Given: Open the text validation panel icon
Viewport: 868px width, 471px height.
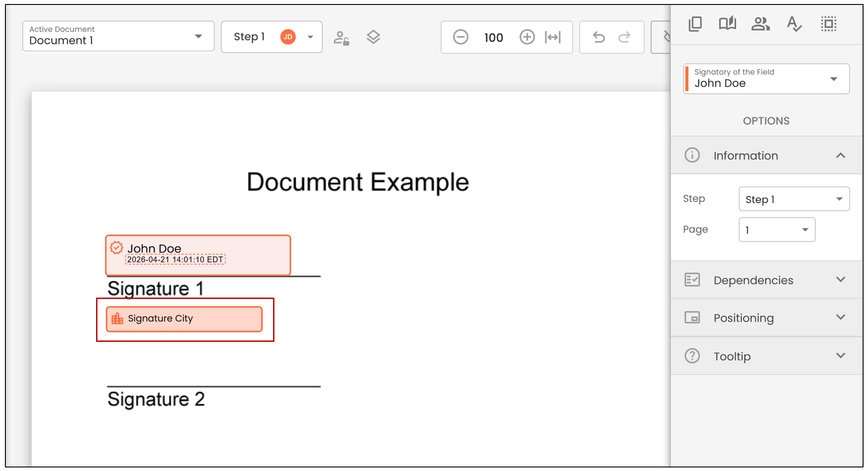Looking at the screenshot, I should click(794, 24).
